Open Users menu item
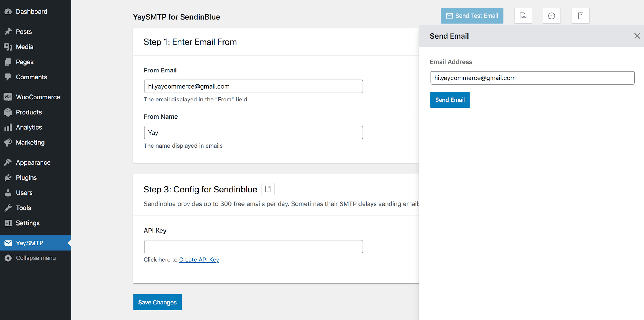This screenshot has width=644, height=320. [x=35, y=193]
